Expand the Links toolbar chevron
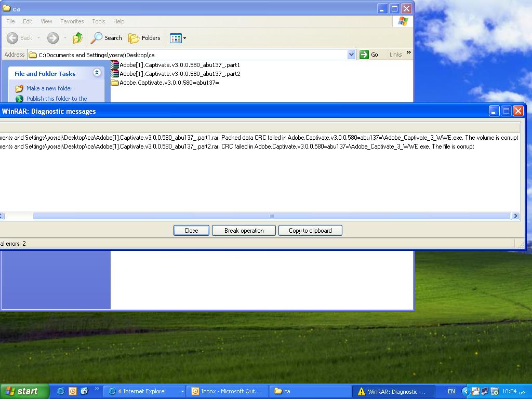 click(x=408, y=52)
